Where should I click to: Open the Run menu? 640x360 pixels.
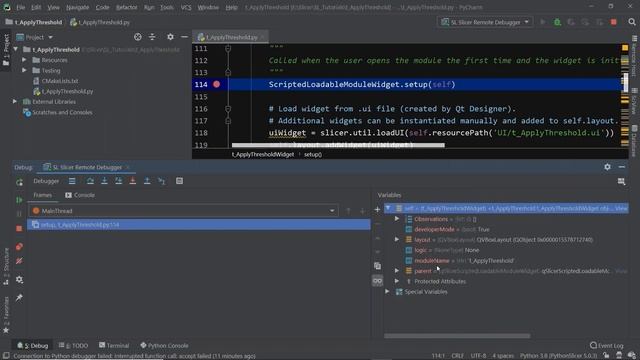pyautogui.click(x=149, y=7)
